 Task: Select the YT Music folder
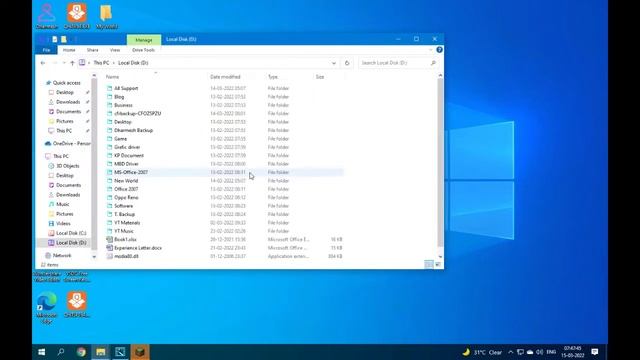[x=124, y=231]
